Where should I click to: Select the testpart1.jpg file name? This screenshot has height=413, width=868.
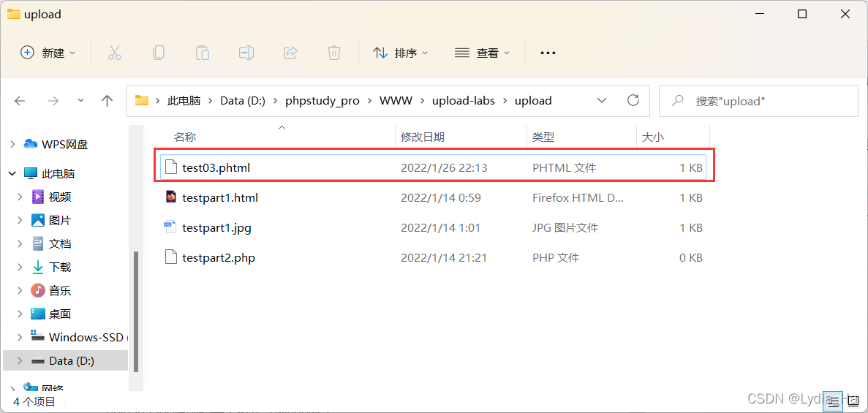coord(216,227)
